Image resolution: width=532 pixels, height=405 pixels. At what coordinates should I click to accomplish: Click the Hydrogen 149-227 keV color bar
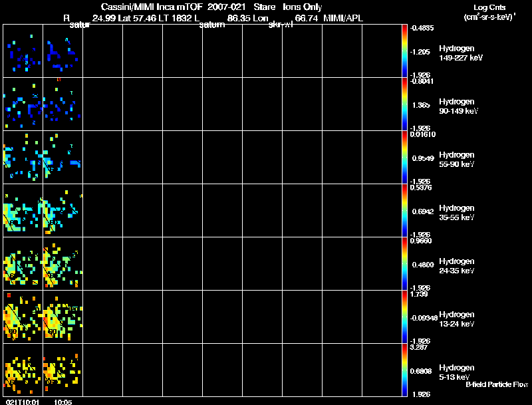pos(404,51)
